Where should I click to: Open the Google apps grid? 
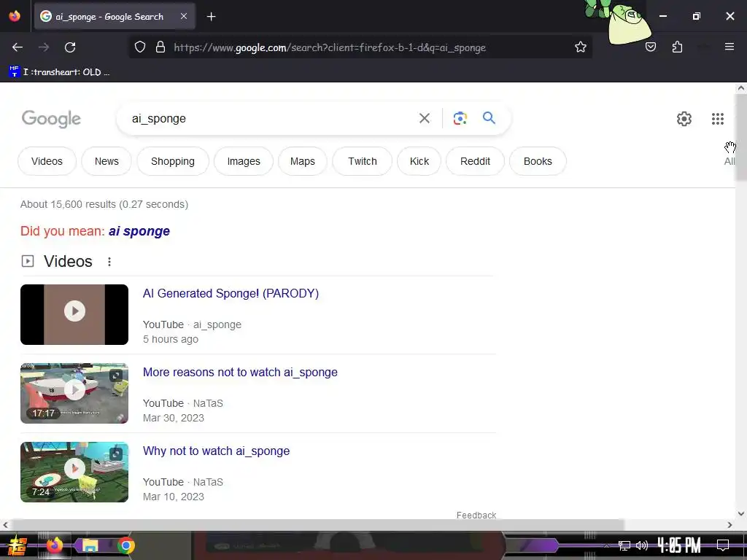(718, 119)
